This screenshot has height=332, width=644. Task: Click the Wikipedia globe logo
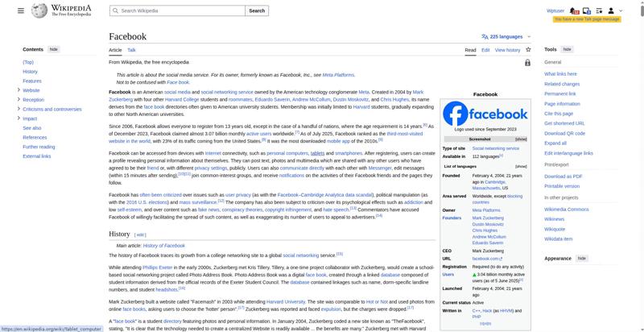40,11
